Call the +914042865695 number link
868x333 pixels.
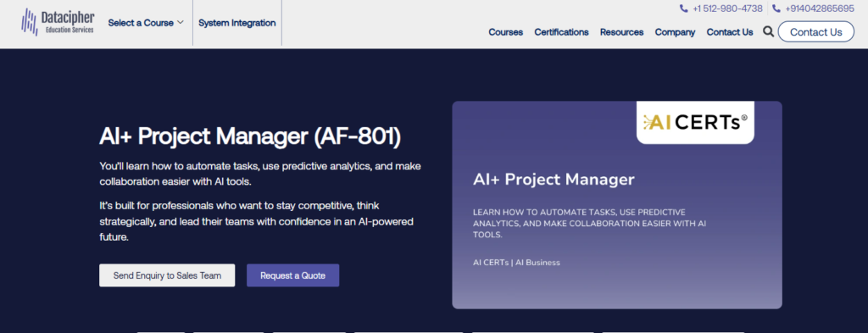coord(820,8)
